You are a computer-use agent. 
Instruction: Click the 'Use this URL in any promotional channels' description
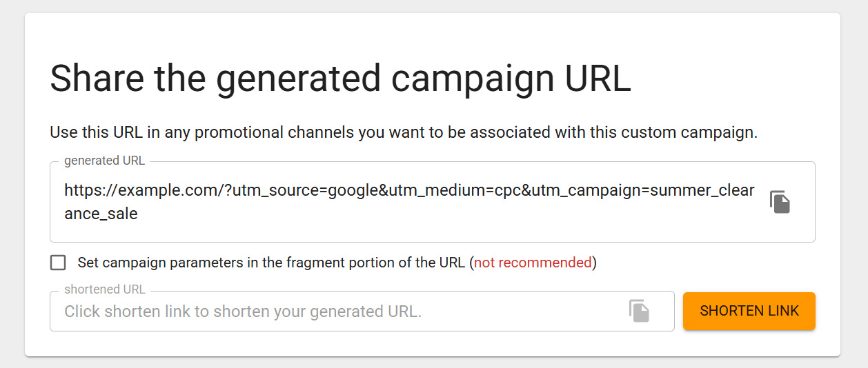coord(404,132)
